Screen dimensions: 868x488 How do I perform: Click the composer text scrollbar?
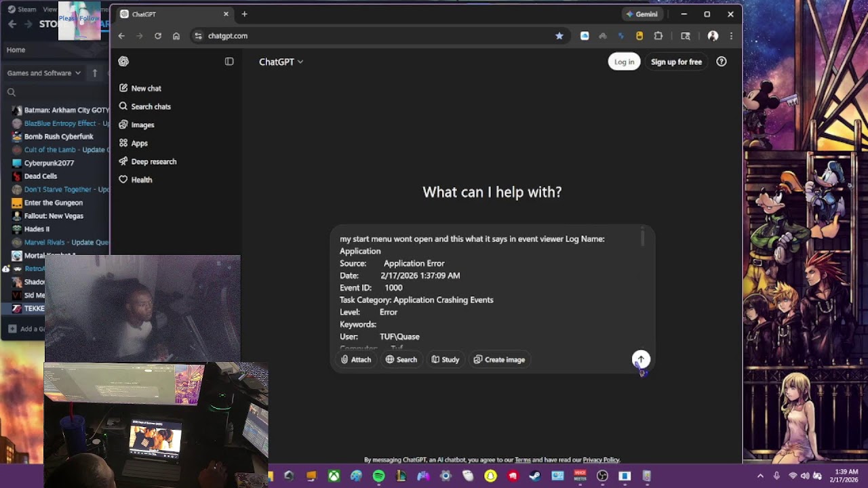pos(642,237)
